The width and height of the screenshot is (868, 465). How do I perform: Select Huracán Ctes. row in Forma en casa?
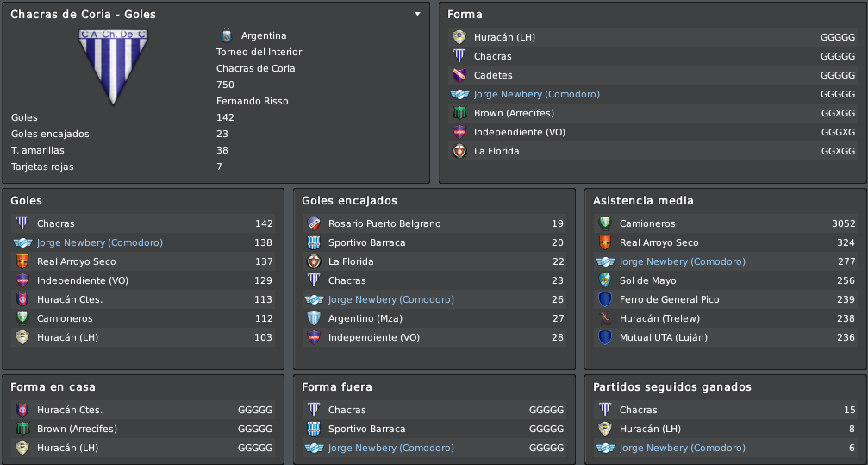click(143, 410)
